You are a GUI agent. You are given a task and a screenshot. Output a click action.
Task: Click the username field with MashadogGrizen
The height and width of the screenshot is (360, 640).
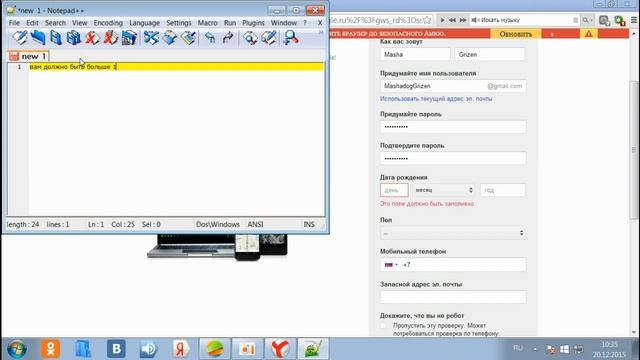453,86
